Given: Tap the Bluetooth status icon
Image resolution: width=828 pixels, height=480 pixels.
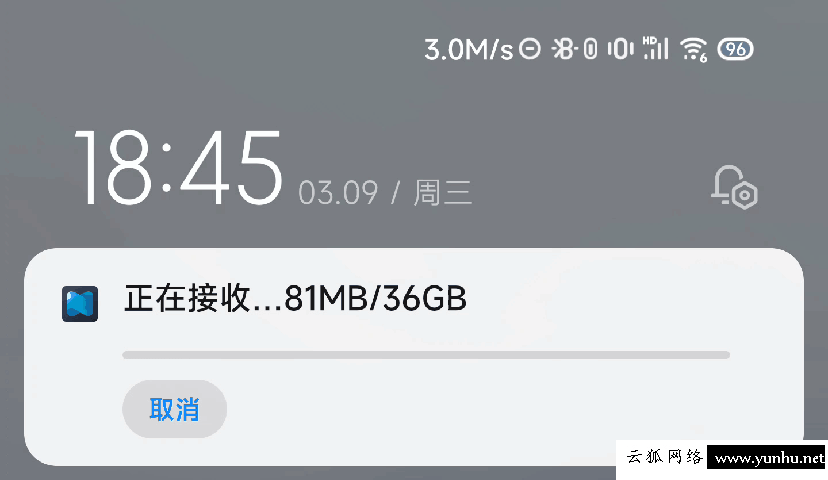Looking at the screenshot, I should tap(563, 49).
